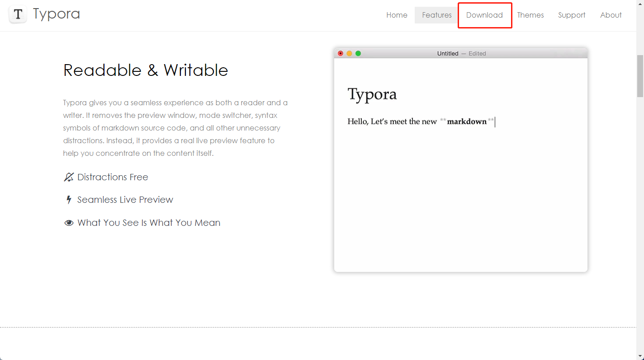Click the Seamless Live Preview feature text

(x=125, y=200)
